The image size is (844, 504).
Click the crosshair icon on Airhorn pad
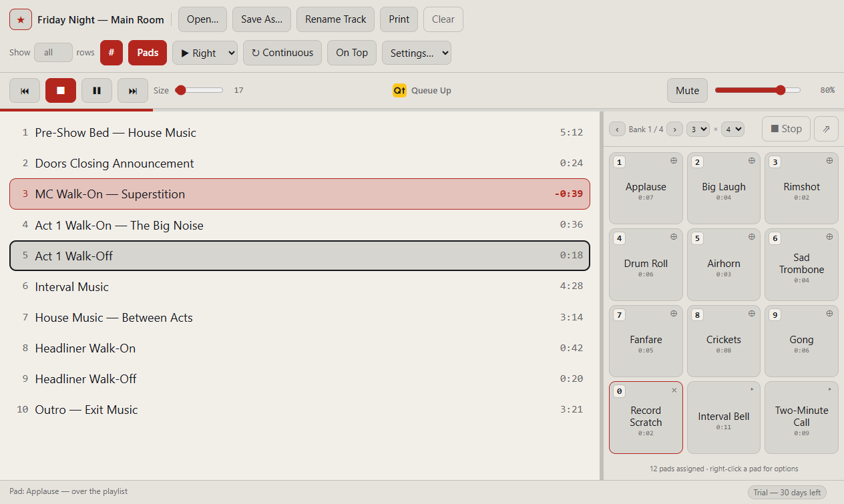click(x=752, y=237)
